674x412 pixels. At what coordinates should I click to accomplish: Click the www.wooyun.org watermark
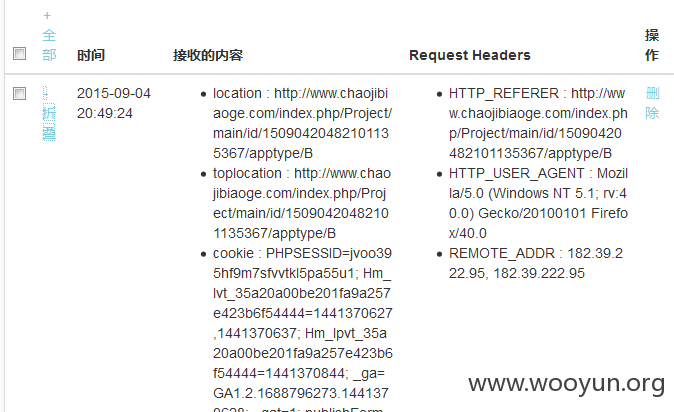tap(567, 384)
